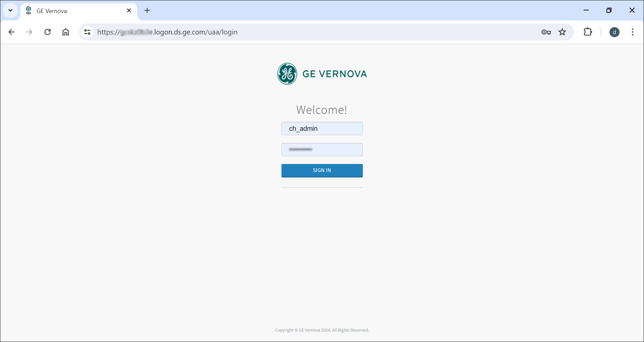
Task: Select the GE Vernova browser tab
Action: (x=79, y=11)
